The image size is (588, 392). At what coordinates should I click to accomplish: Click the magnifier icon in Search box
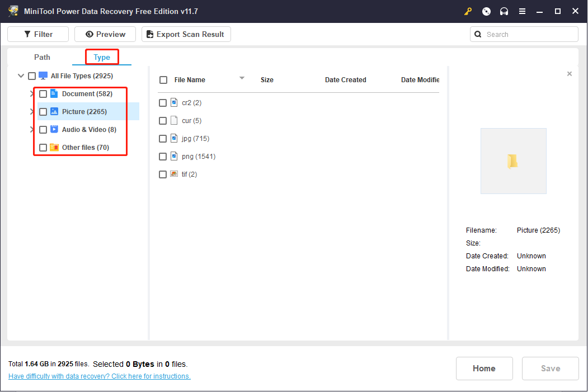coord(478,34)
